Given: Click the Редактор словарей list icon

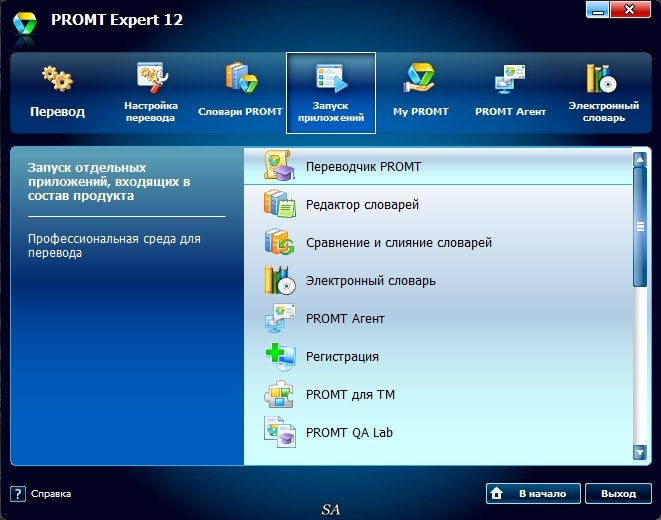Looking at the screenshot, I should click(x=280, y=204).
